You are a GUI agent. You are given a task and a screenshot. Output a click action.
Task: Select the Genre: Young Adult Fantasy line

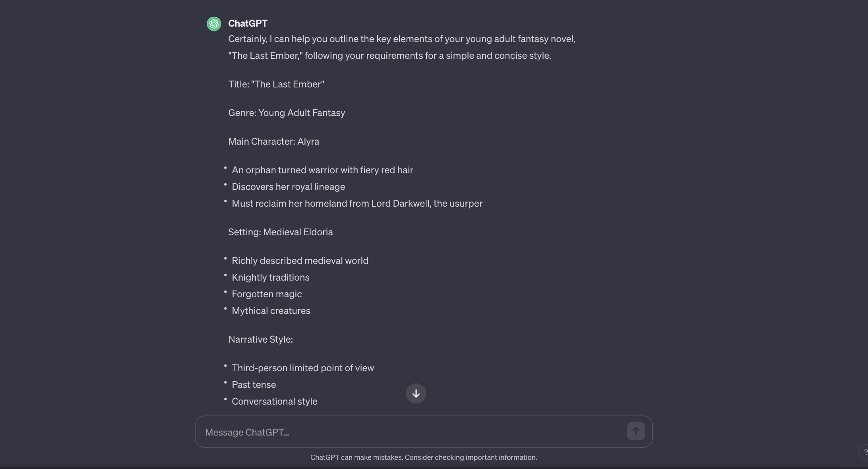(286, 113)
